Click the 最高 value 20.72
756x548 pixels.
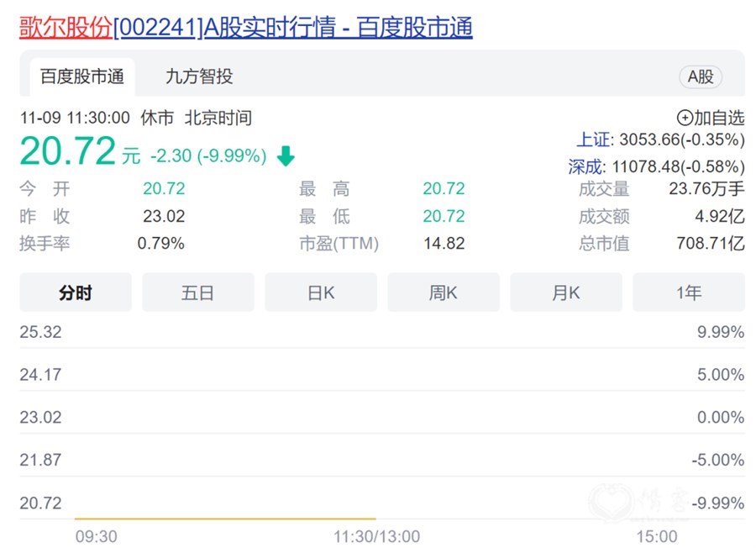[444, 188]
